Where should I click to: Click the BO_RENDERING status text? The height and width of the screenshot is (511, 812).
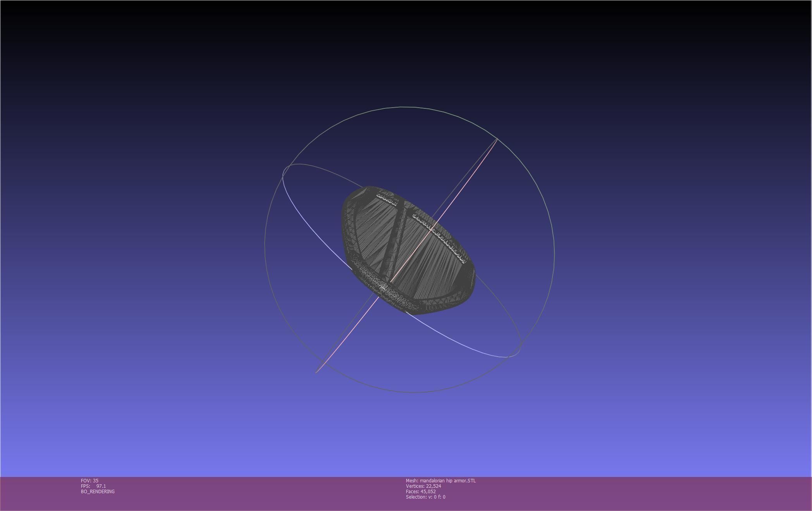(98, 491)
